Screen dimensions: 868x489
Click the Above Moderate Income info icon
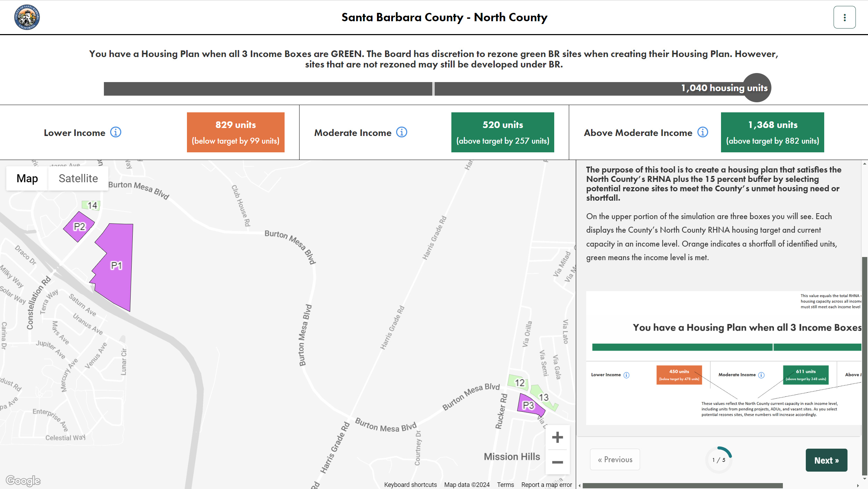click(704, 132)
